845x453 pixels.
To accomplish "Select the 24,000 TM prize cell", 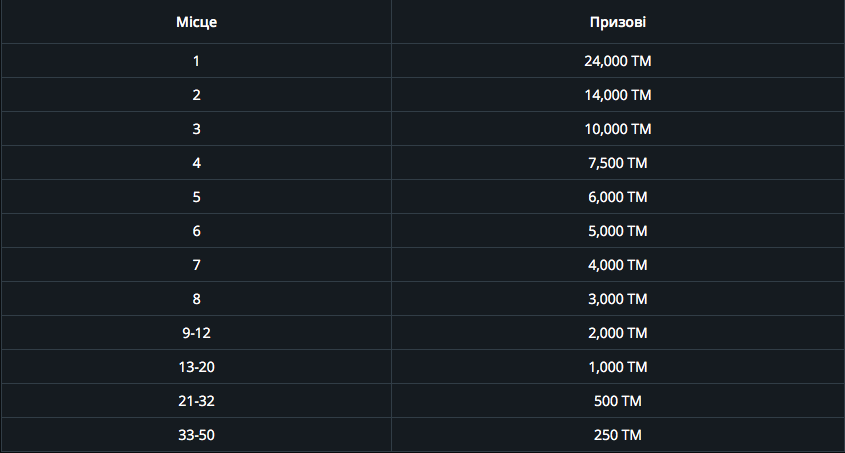I will 618,61.
